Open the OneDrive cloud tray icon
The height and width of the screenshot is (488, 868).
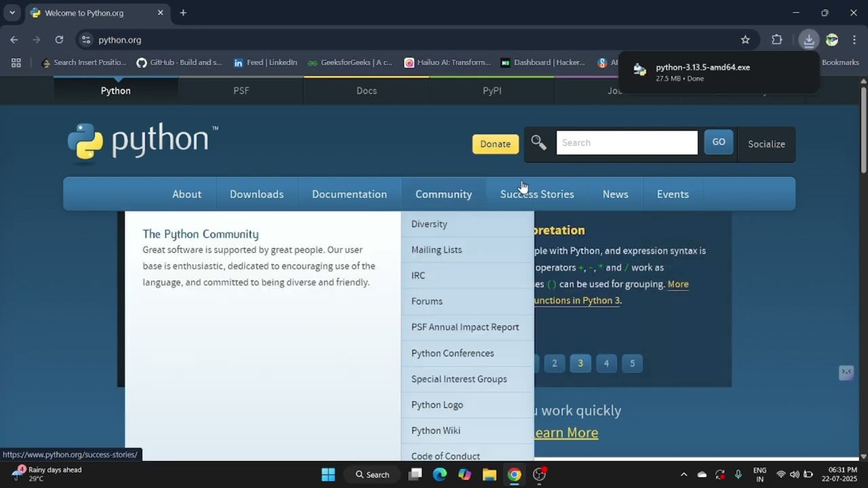pyautogui.click(x=702, y=474)
